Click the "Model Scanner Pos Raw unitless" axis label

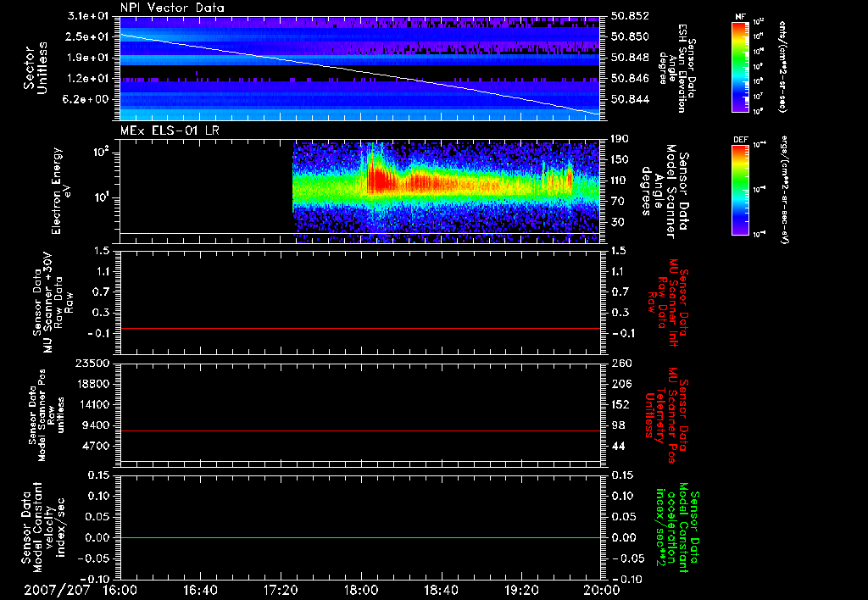(46, 415)
